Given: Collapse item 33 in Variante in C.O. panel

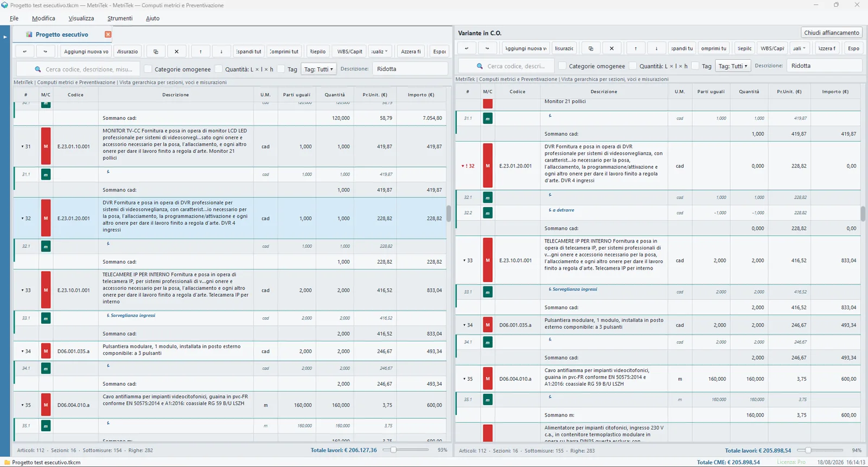Looking at the screenshot, I should 464,260.
